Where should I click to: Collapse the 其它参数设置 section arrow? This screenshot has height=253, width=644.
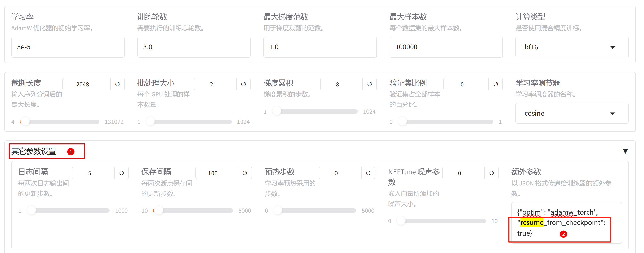point(625,151)
